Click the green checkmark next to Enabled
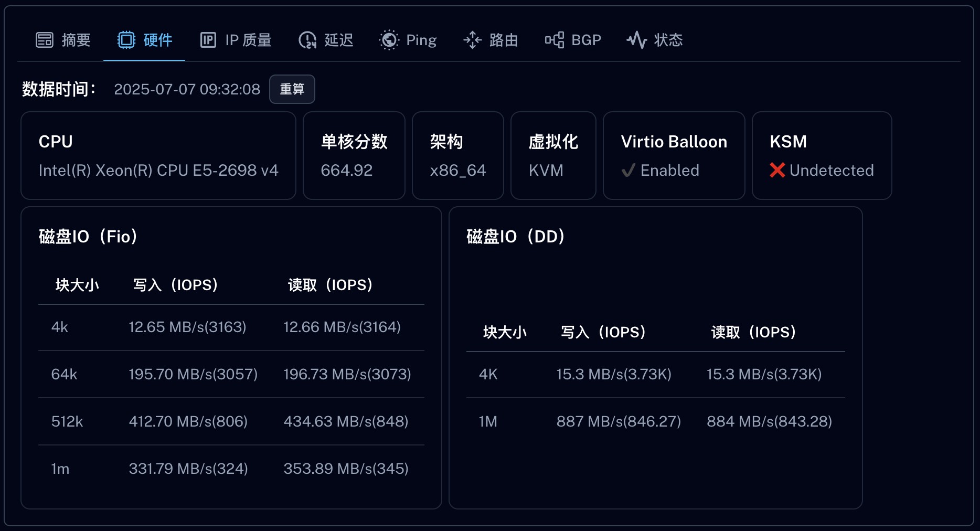 click(628, 170)
